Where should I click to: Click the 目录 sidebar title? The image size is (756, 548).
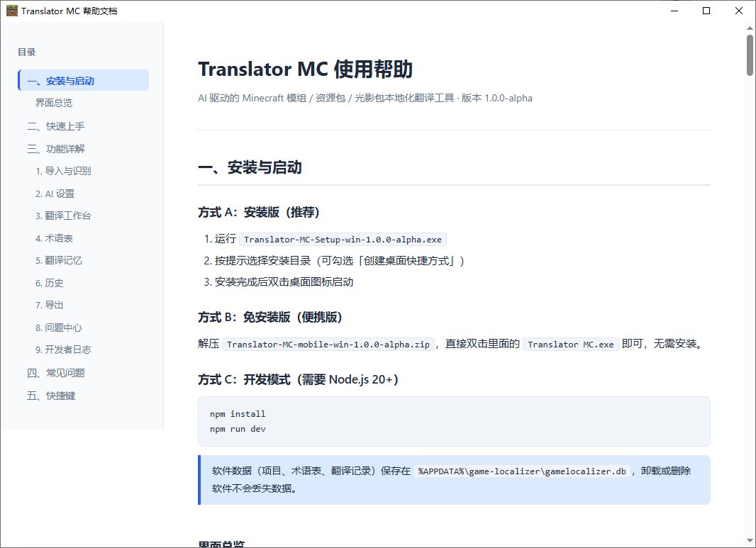pyautogui.click(x=26, y=52)
